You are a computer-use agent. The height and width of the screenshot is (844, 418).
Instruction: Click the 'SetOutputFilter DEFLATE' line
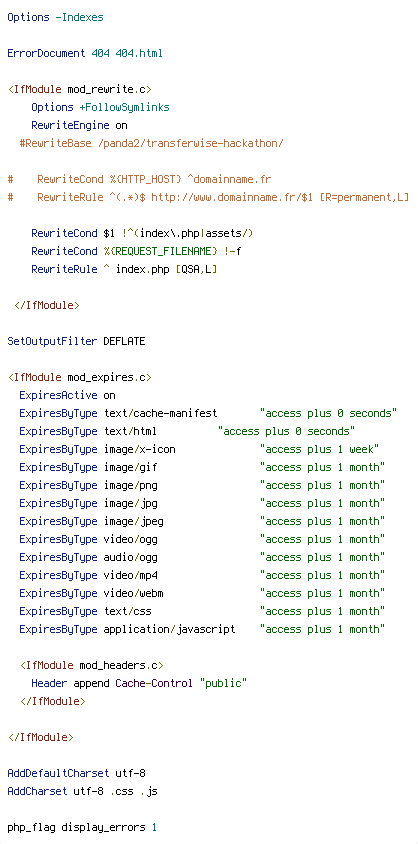pos(76,341)
